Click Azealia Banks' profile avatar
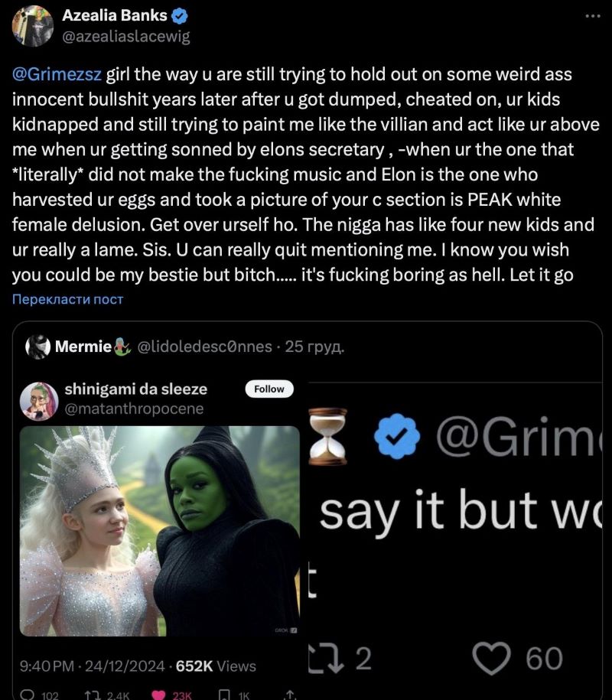Image resolution: width=612 pixels, height=700 pixels. (32, 26)
